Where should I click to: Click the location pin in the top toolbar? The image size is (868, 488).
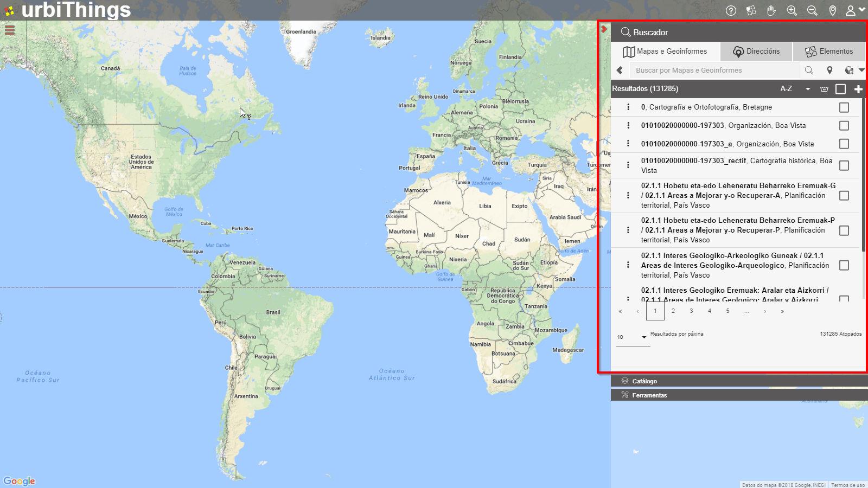pyautogui.click(x=833, y=10)
